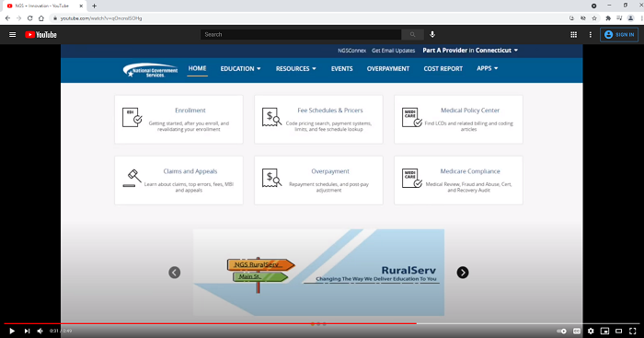The image size is (644, 338).
Task: Click the NGS RuralServ signpost
Action: (x=260, y=265)
